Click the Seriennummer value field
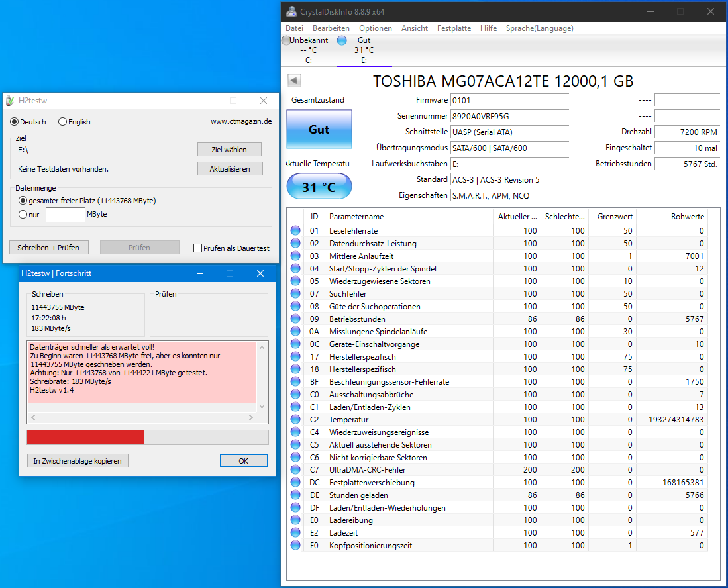 click(x=510, y=116)
